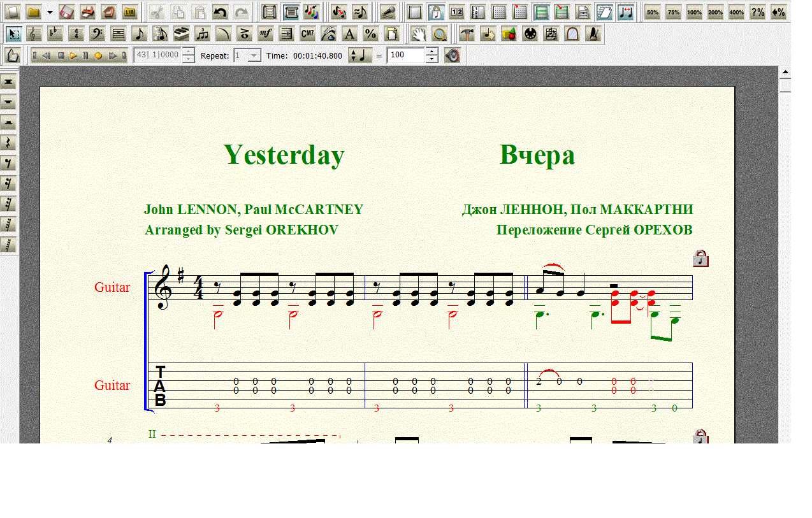Image resolution: width=812 pixels, height=518 pixels.
Task: Click the microphone record icon
Action: pos(388,11)
